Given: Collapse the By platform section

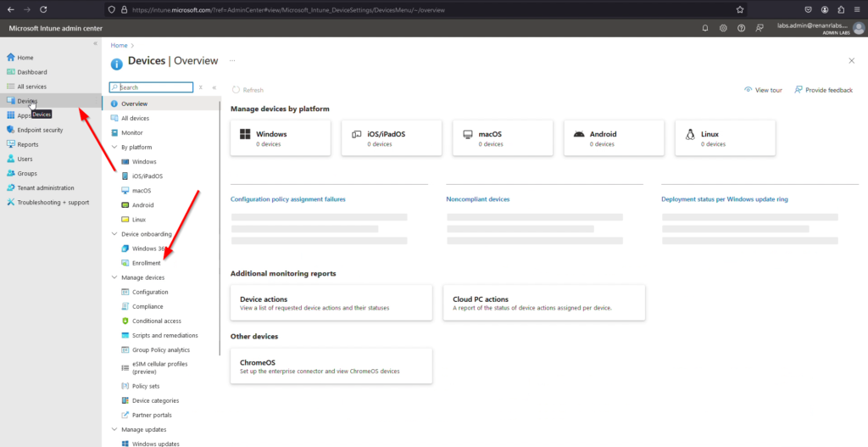Looking at the screenshot, I should [x=114, y=148].
